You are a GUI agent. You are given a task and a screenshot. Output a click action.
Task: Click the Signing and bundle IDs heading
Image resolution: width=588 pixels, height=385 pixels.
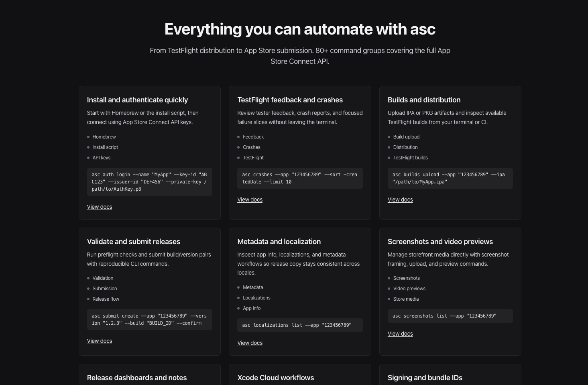425,377
